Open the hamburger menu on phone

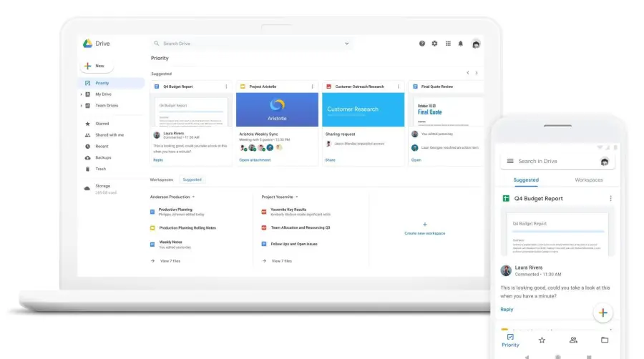coord(510,161)
